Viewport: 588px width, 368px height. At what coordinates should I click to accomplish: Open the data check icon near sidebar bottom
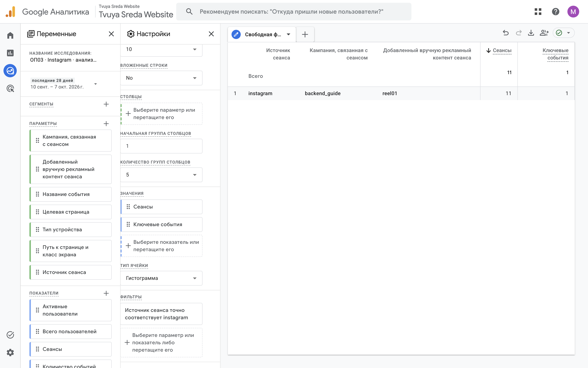10,335
